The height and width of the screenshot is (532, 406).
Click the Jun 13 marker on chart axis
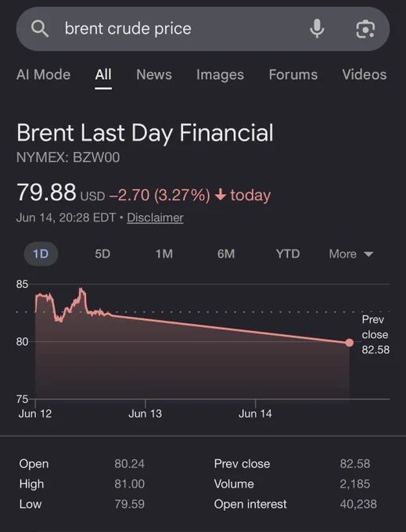[x=146, y=413]
